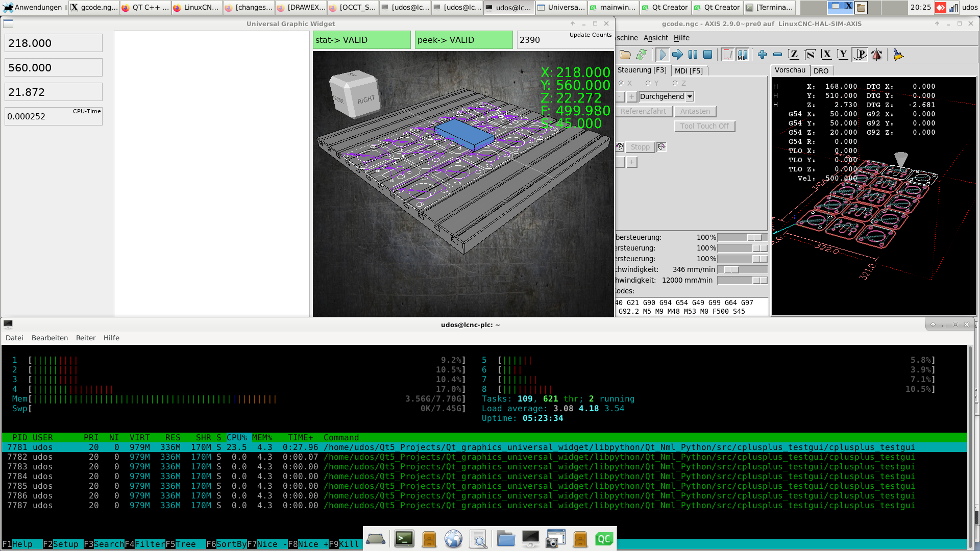Click screenshot camera icon in dock
980x551 pixels.
pyautogui.click(x=555, y=539)
